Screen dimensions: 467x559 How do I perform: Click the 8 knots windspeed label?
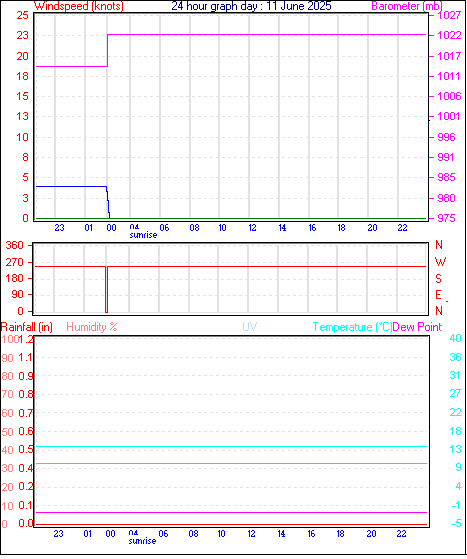tap(25, 157)
